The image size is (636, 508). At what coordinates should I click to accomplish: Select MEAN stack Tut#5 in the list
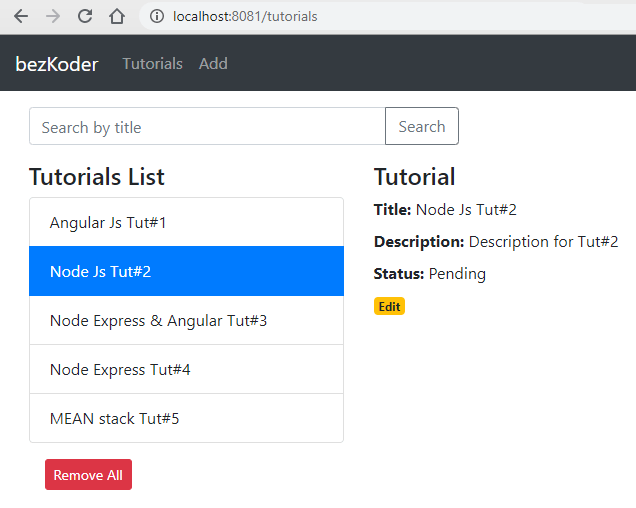pos(187,418)
